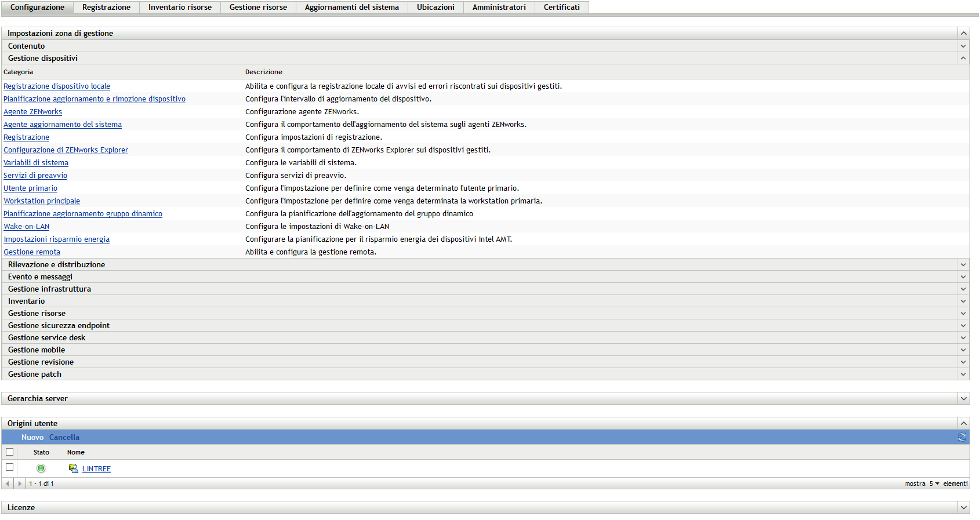Click the '1 - 1 di 1' page counter

pos(41,483)
